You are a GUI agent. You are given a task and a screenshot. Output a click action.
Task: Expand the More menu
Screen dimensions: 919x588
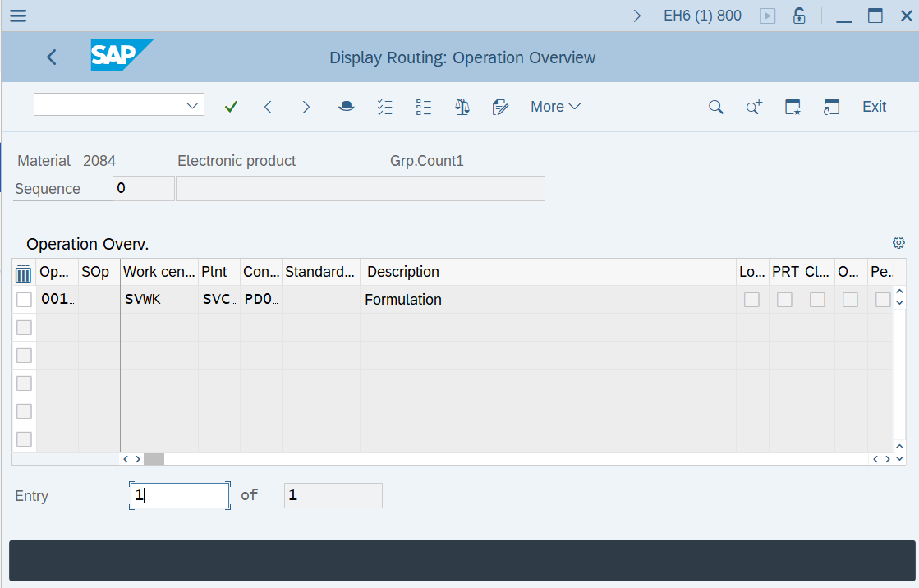coord(555,106)
